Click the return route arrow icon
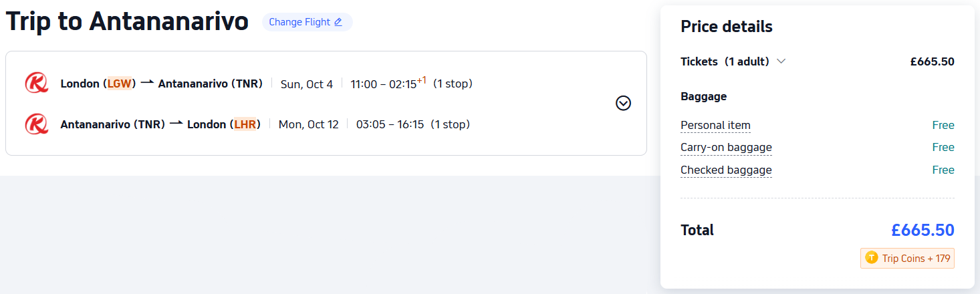Viewport: 980px width, 294px height. coord(176,124)
